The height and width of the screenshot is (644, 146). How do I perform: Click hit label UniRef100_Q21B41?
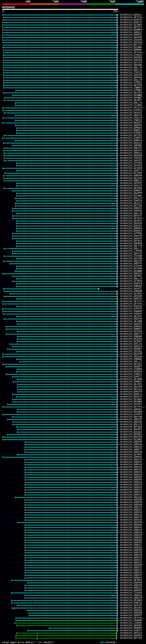[x=131, y=294]
